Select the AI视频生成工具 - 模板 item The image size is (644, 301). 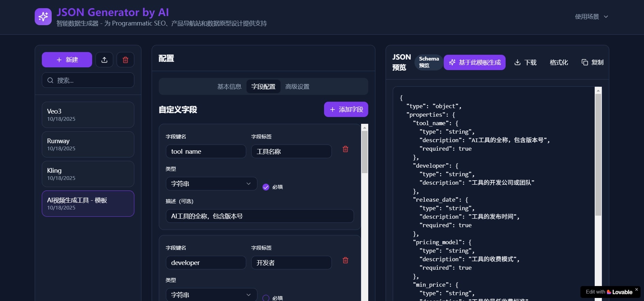88,204
